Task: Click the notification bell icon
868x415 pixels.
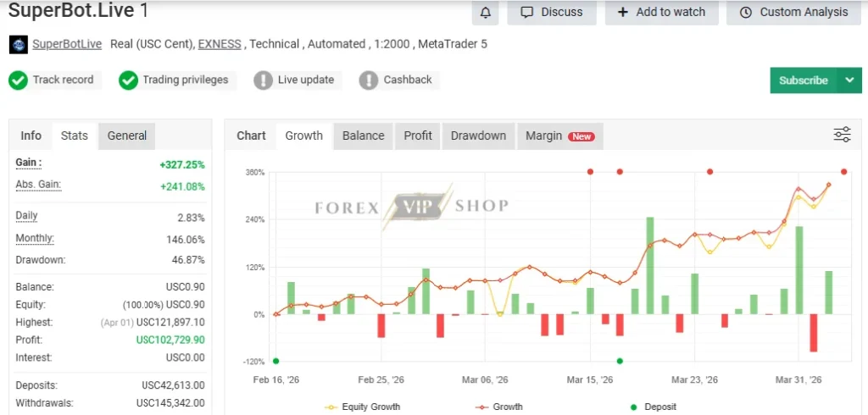Action: coord(486,12)
